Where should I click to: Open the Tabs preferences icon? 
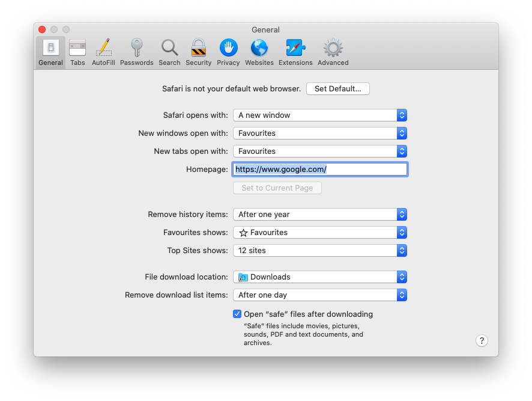tap(77, 52)
